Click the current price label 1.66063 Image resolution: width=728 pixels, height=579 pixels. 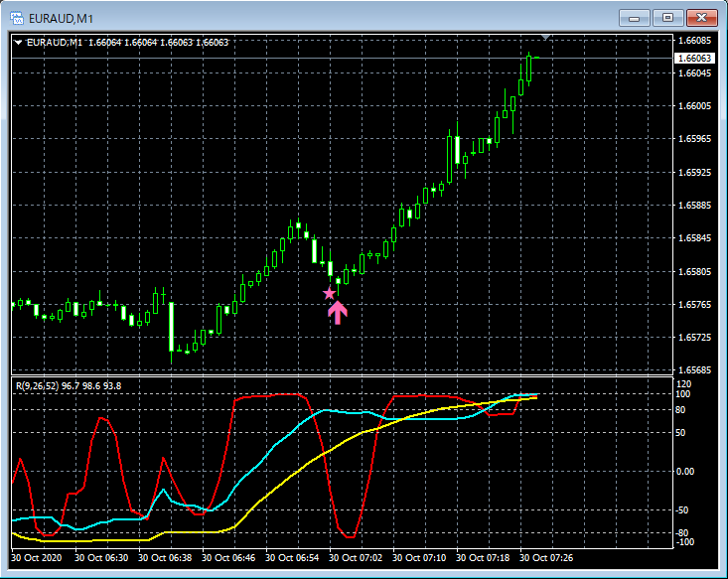pos(694,58)
